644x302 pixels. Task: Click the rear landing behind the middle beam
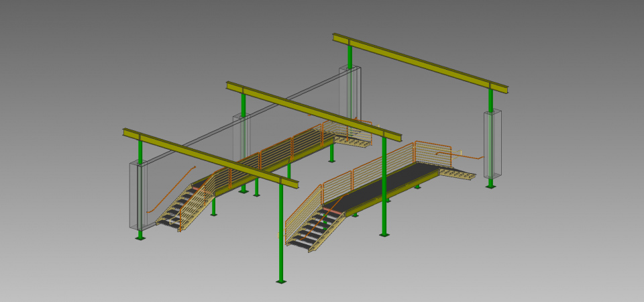tap(352, 140)
